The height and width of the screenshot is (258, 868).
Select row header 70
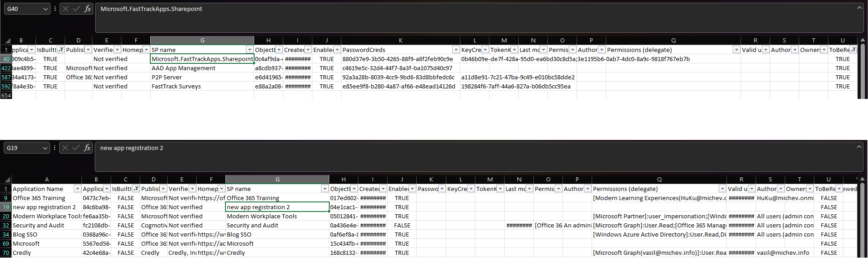(x=6, y=253)
